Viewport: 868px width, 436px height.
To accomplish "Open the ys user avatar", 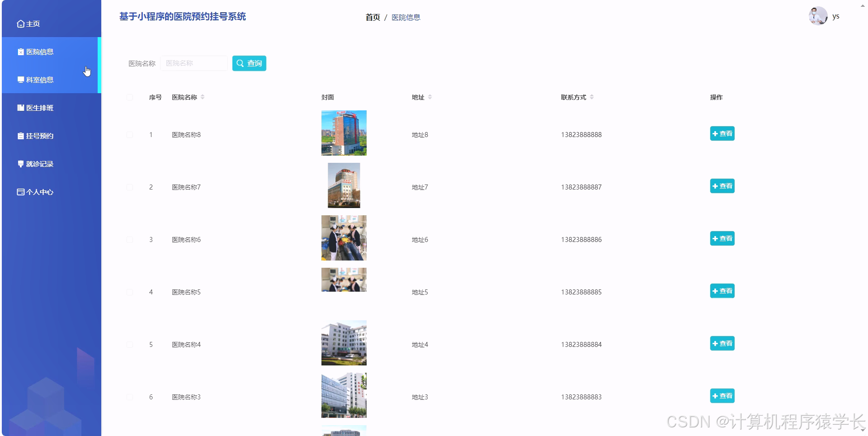I will 818,16.
